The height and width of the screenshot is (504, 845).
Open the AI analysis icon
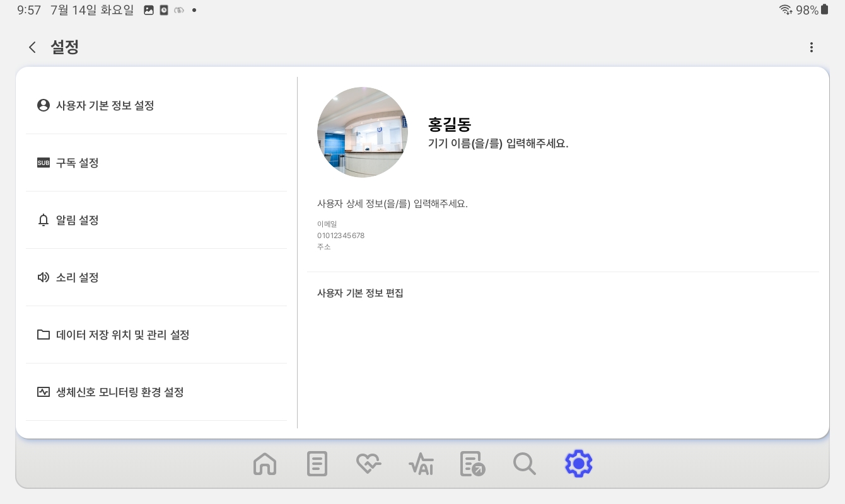[x=421, y=464]
